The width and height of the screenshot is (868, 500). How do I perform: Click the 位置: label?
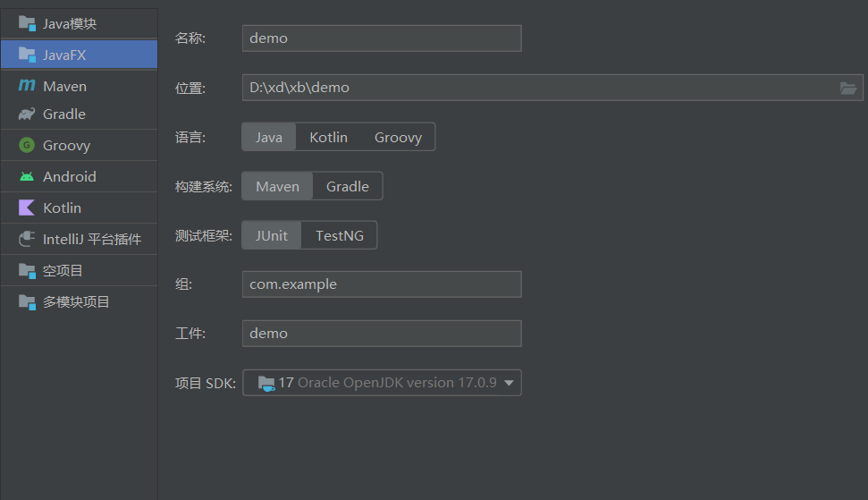pos(190,88)
